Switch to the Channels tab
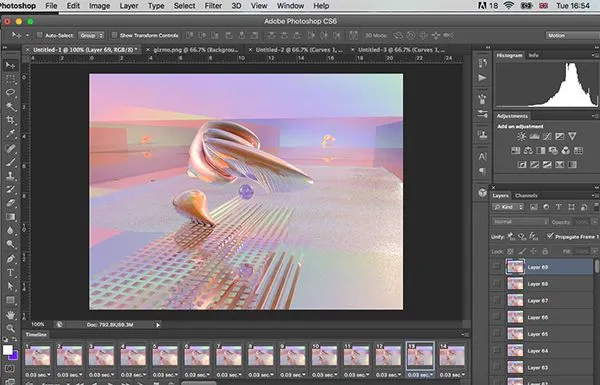 point(526,196)
